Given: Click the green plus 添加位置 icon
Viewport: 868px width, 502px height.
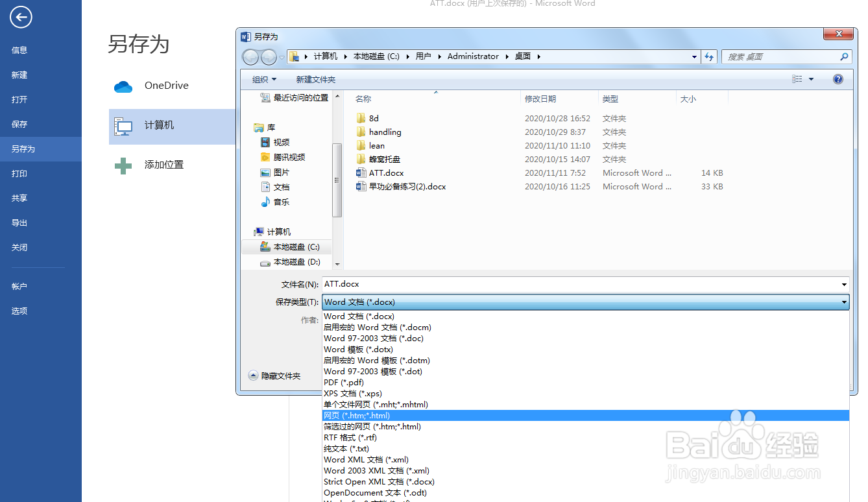Looking at the screenshot, I should (x=123, y=165).
